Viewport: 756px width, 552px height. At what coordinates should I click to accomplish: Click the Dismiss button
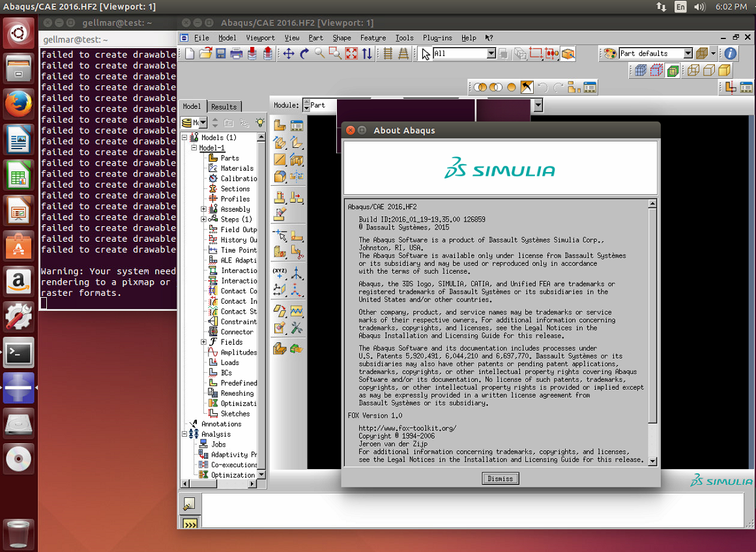(x=501, y=478)
